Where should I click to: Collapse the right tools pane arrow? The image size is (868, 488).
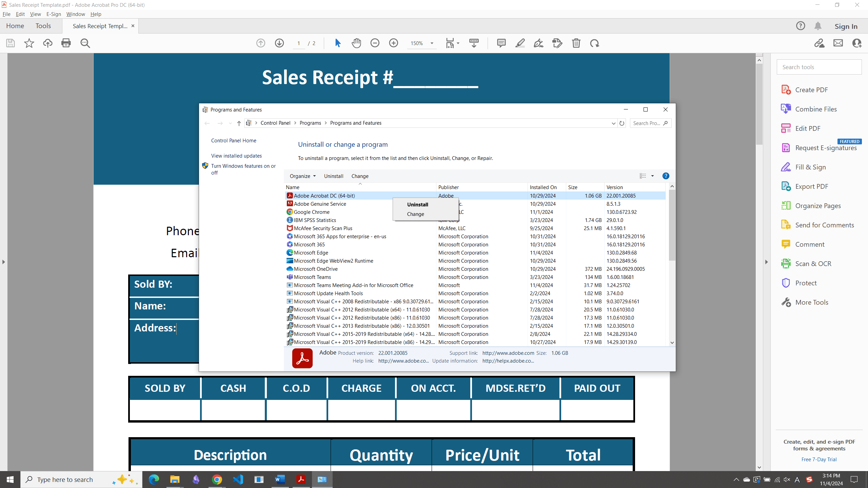tap(766, 262)
